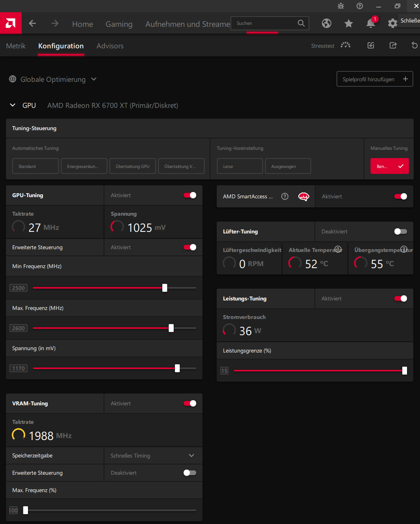This screenshot has width=420, height=524.
Task: Select Standard automatic tuning
Action: coord(35,166)
